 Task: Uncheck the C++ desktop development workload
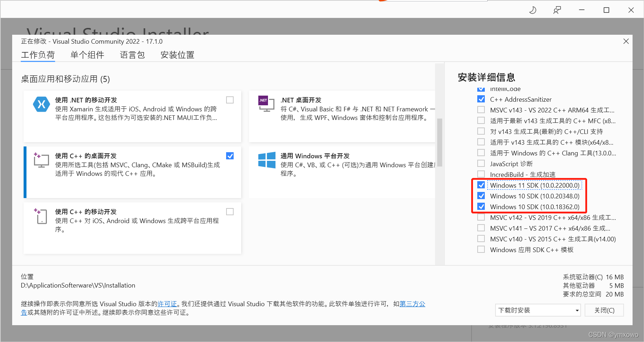230,156
